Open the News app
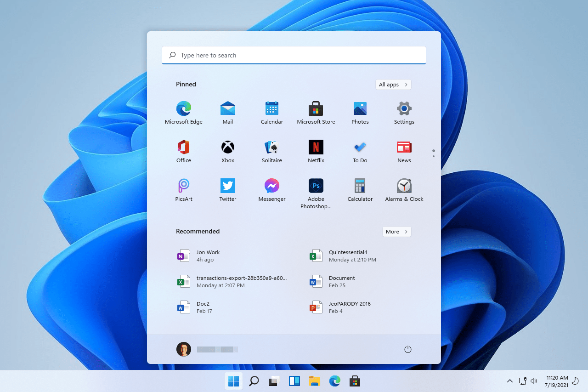This screenshot has width=588, height=392. [404, 152]
